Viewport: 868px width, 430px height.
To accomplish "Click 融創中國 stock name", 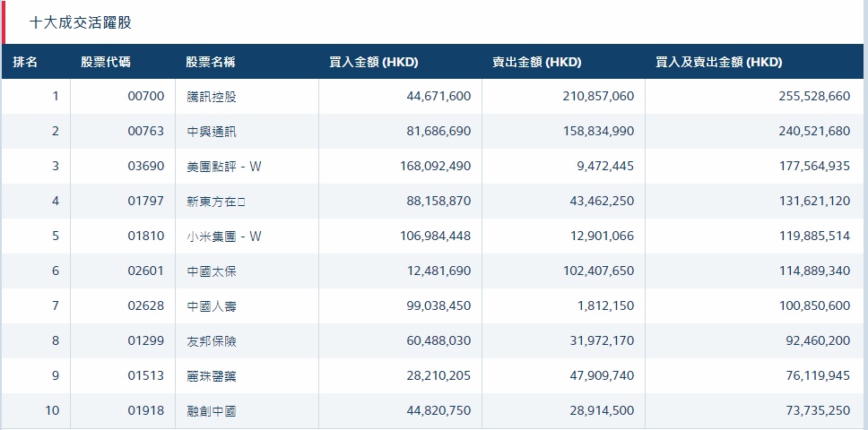I will point(212,410).
